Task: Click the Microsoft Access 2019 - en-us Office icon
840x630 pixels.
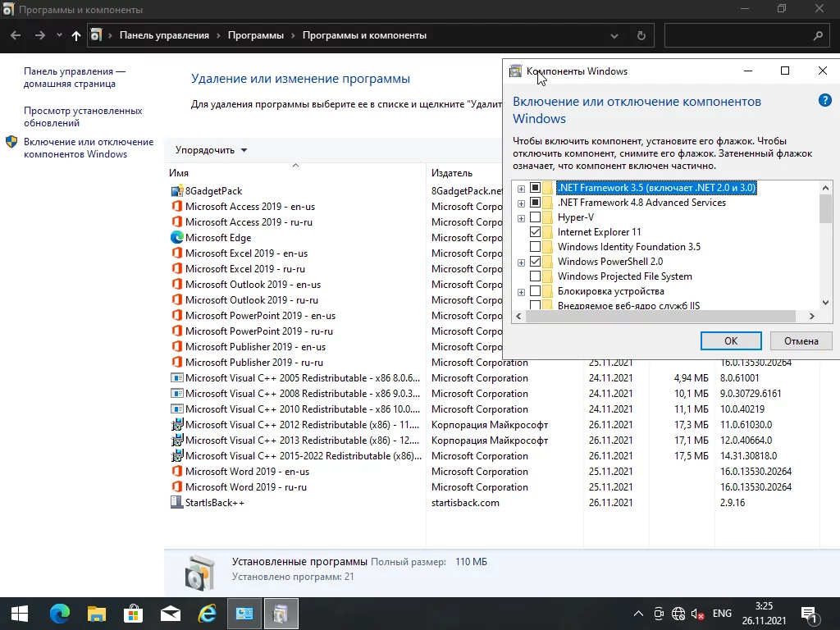Action: click(177, 206)
